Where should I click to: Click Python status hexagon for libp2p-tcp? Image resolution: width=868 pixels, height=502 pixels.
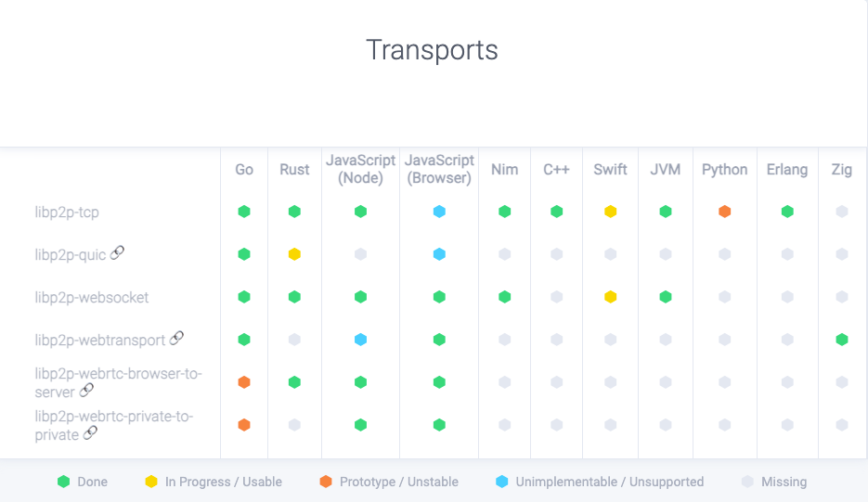(725, 212)
